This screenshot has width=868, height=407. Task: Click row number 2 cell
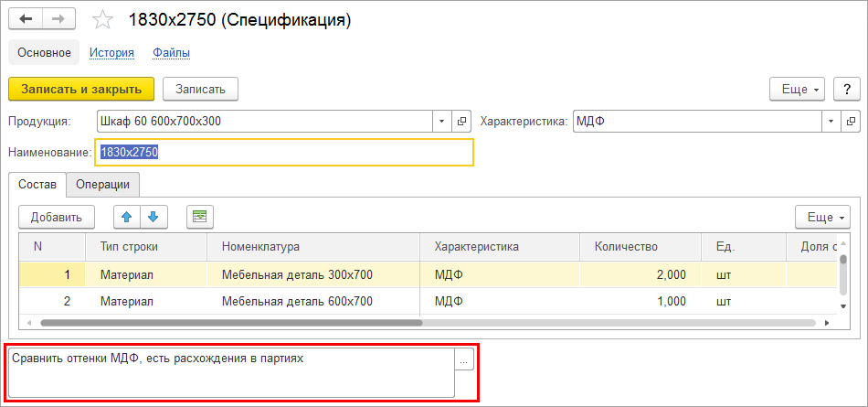tap(52, 302)
